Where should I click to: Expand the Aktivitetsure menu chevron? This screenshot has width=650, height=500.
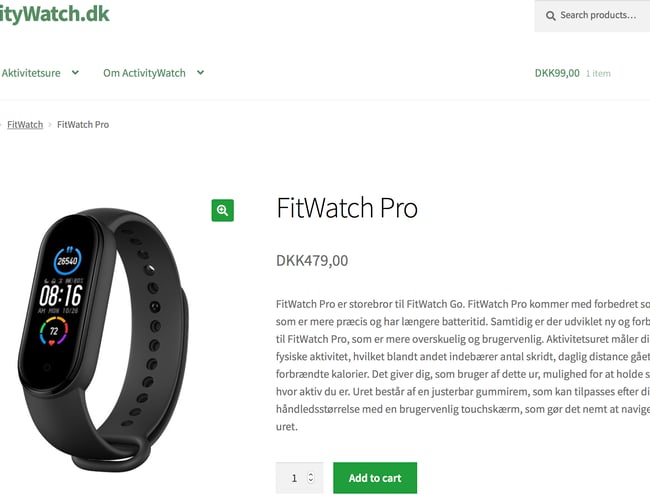(x=75, y=73)
